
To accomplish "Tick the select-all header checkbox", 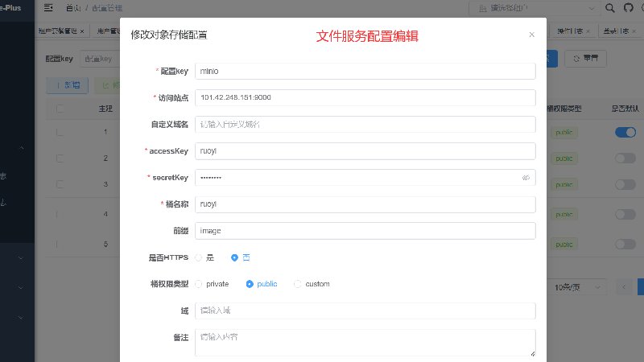I will tap(60, 109).
